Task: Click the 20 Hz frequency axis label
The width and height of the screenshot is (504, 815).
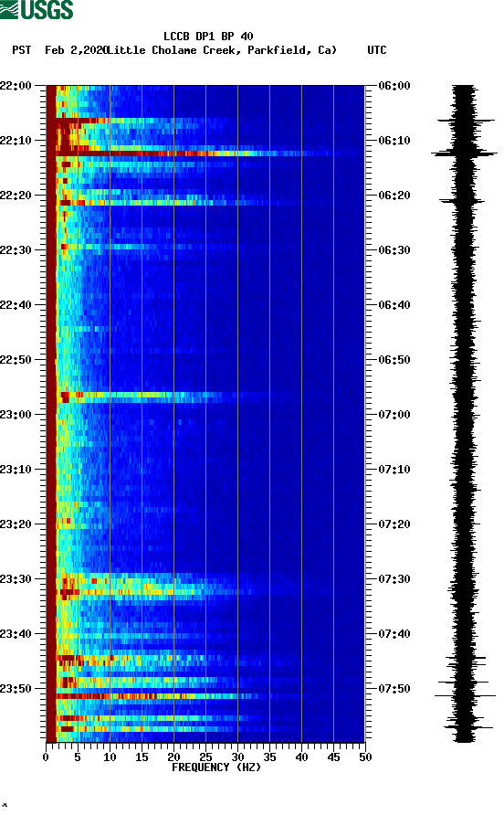Action: pyautogui.click(x=173, y=757)
